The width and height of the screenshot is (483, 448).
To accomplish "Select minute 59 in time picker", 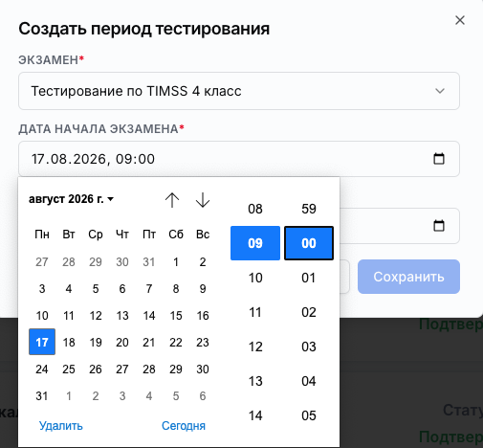I will (x=309, y=209).
